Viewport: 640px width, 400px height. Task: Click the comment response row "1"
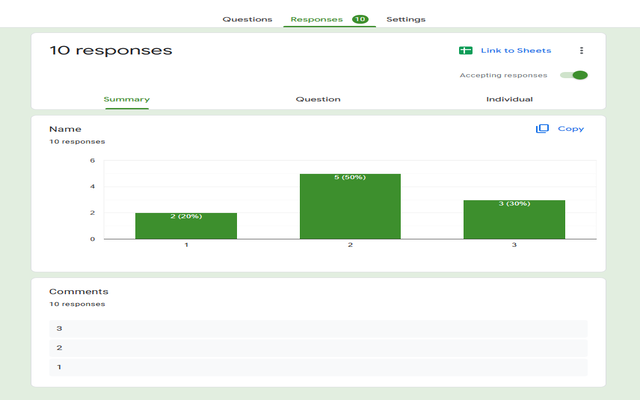[318, 367]
